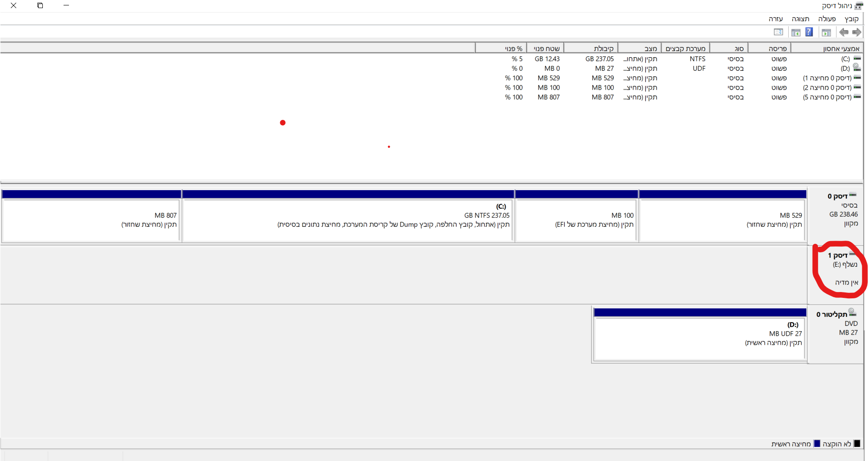This screenshot has height=461, width=868.
Task: Sort by 'קיבולת' column header
Action: pyautogui.click(x=591, y=48)
